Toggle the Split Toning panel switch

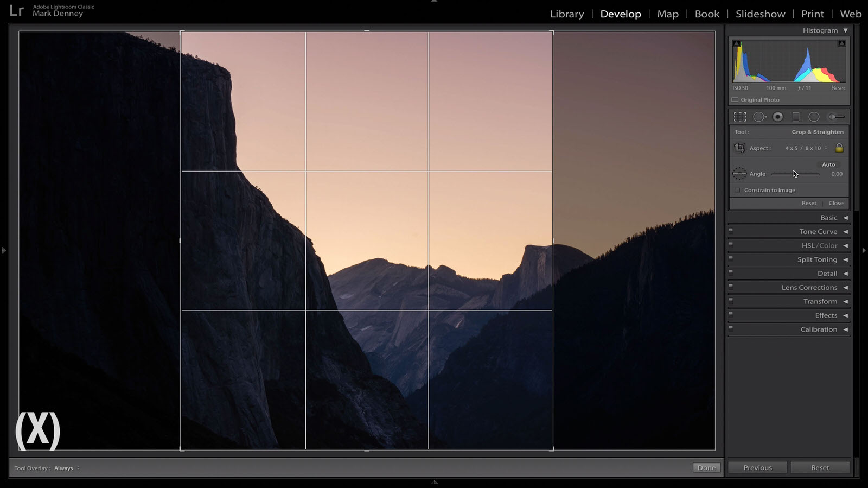(731, 258)
